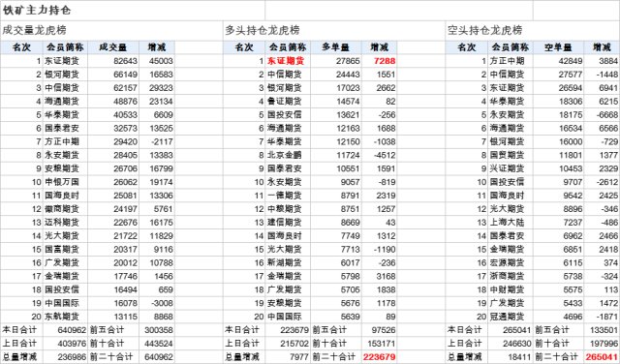Select short change value -6668

[607, 114]
